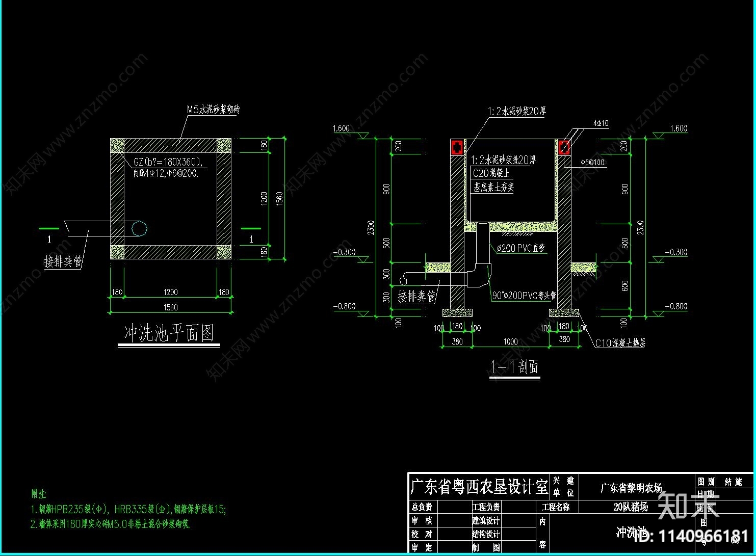This screenshot has width=756, height=556.
Task: Select the '接排粪管' label in the plan view
Action: 63,261
